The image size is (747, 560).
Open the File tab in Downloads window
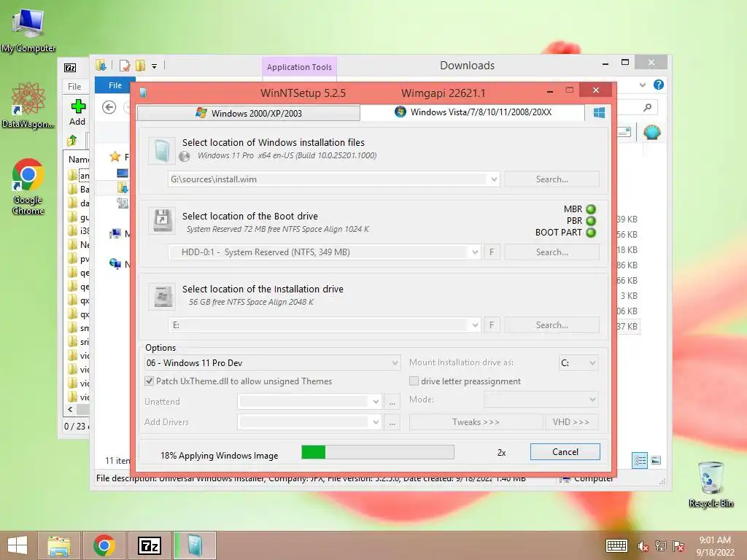click(x=115, y=85)
